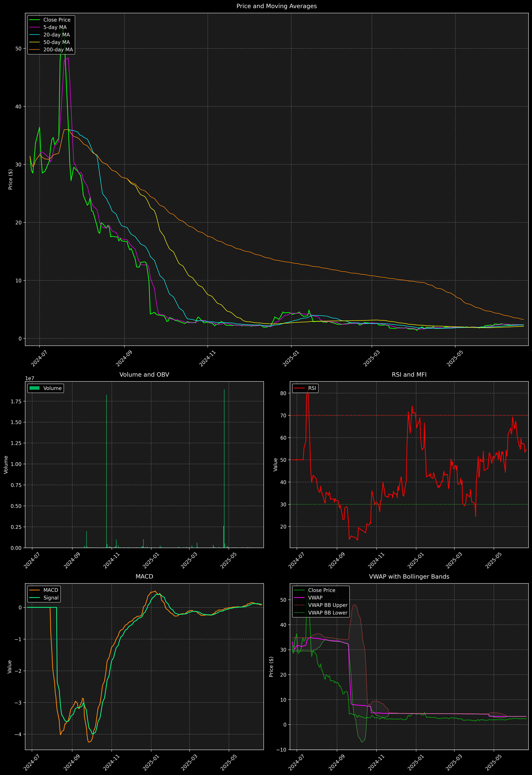Click the '70' tick on RSI chart
The height and width of the screenshot is (775, 532).
tap(283, 416)
